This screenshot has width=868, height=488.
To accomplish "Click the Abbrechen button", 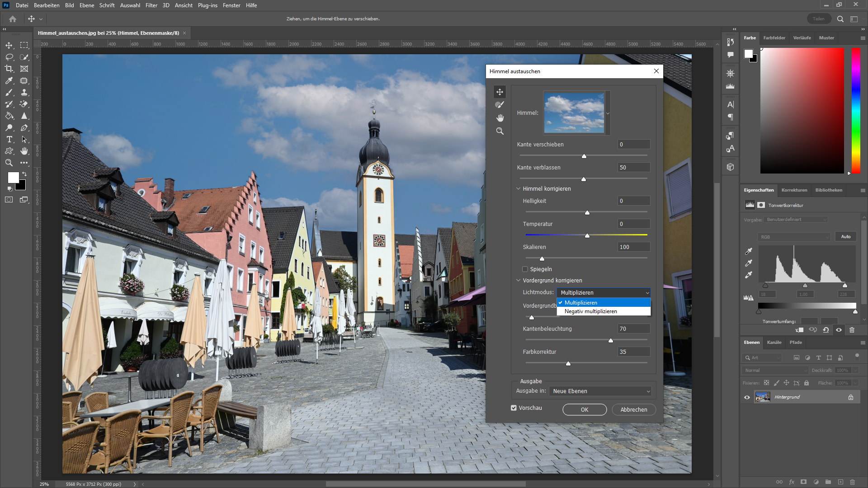I will [633, 409].
